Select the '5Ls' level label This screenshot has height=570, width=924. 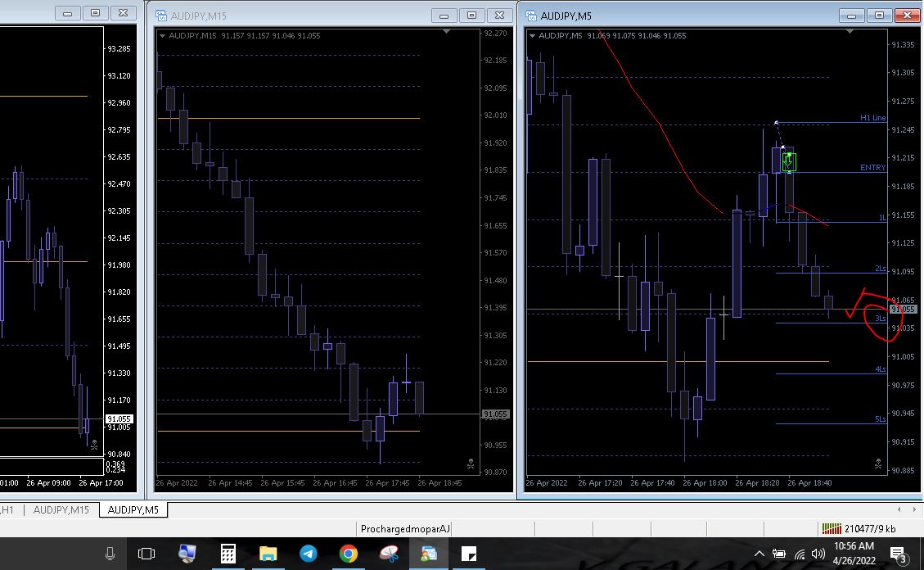click(880, 419)
